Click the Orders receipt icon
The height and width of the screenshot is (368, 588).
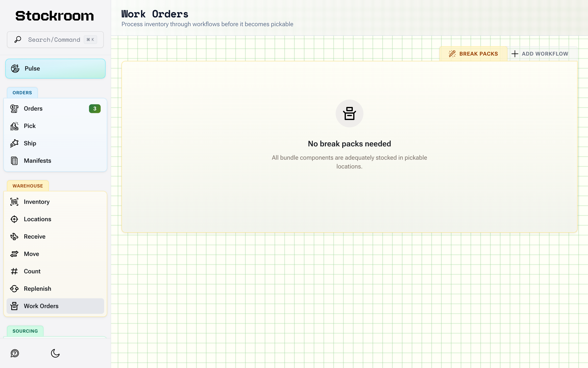(x=14, y=109)
